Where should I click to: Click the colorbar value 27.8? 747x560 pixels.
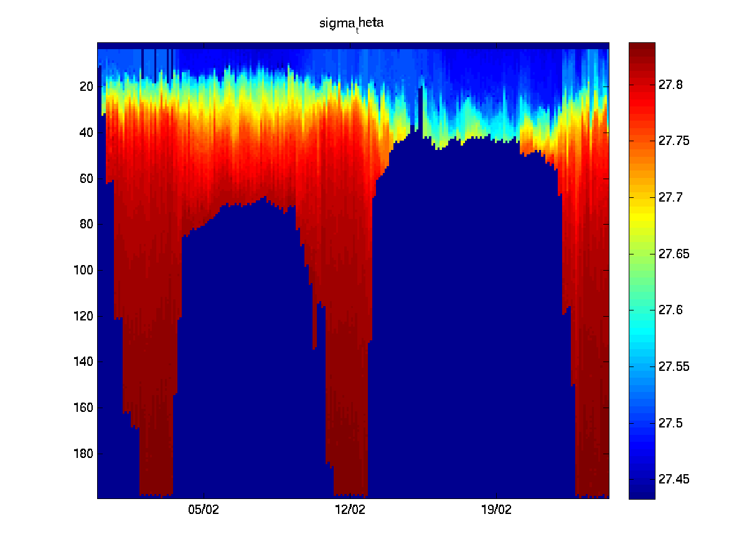[670, 85]
